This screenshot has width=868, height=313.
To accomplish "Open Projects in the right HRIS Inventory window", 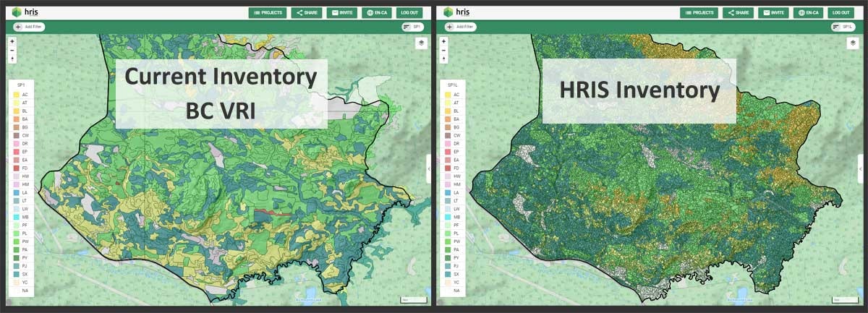I will pyautogui.click(x=699, y=12).
